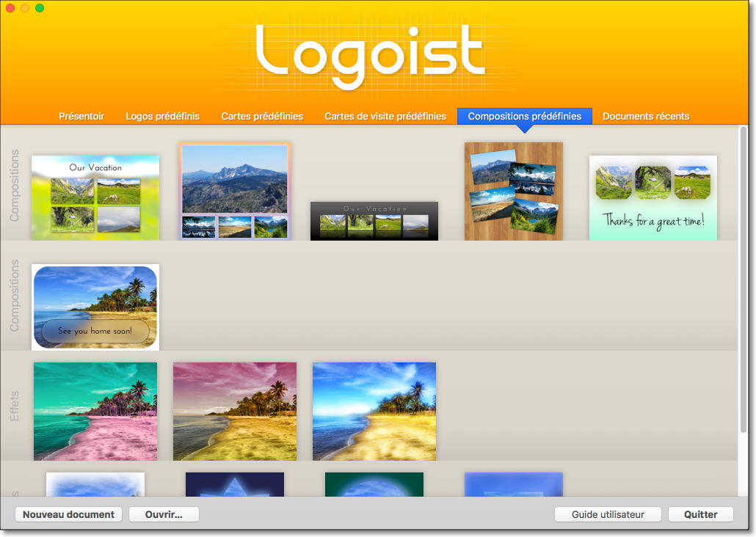Select the Cartes prédéfinies tab
This screenshot has width=756, height=537.
pyautogui.click(x=262, y=116)
